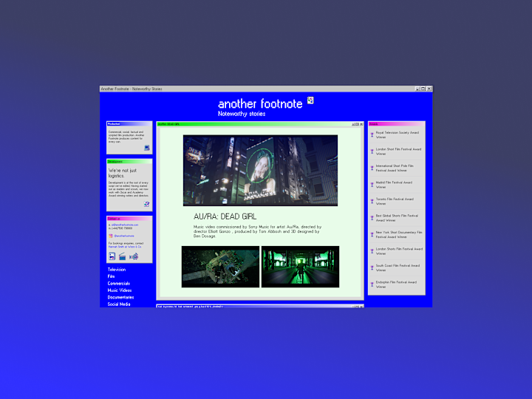
Task: Click trophy icon beside New York Short Documentary
Action: (372, 235)
